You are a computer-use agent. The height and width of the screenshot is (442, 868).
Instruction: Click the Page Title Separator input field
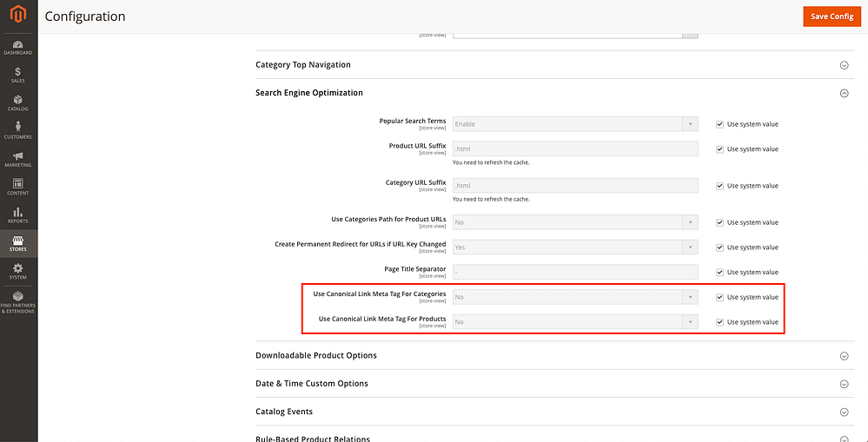[x=575, y=272]
